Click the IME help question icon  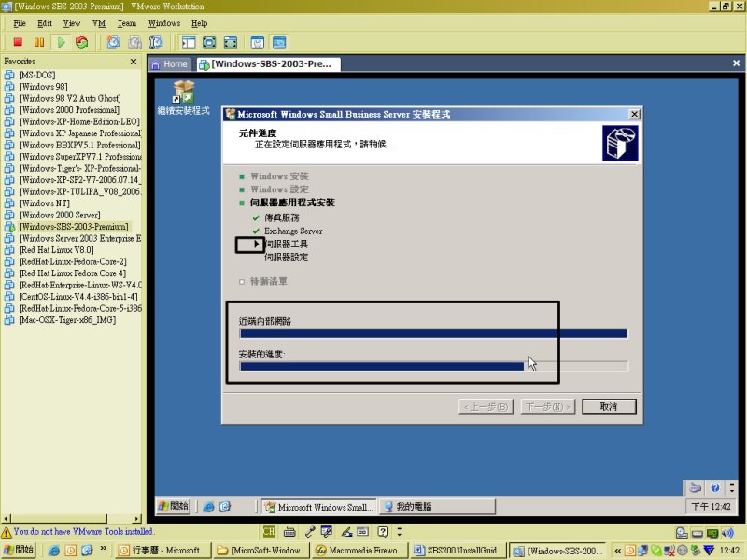pyautogui.click(x=383, y=531)
